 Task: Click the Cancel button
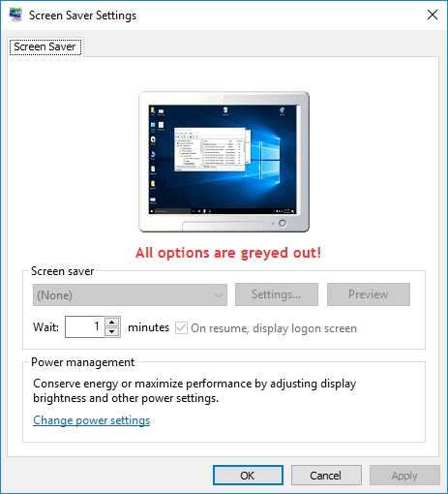pos(326,476)
